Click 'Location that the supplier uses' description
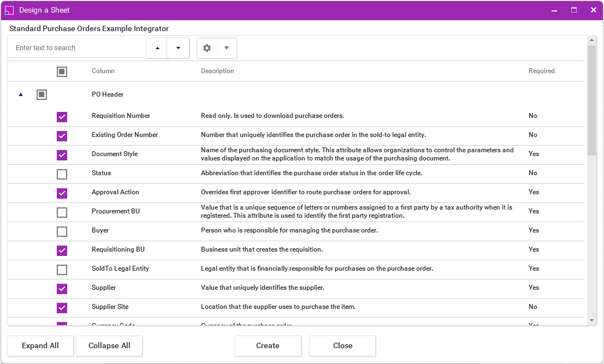 278,307
